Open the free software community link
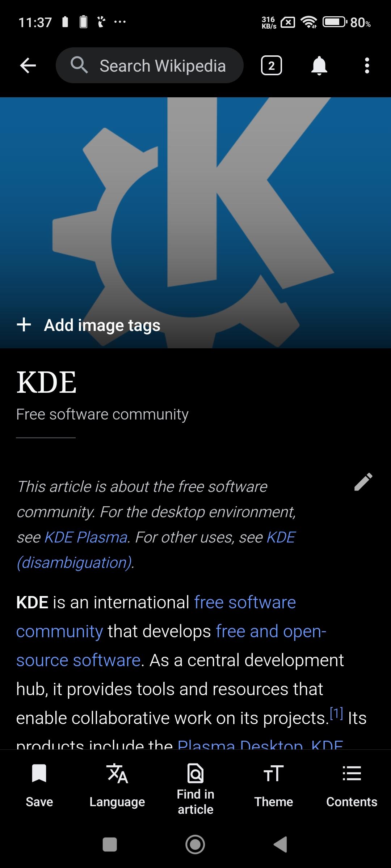This screenshot has width=391, height=868. (156, 617)
